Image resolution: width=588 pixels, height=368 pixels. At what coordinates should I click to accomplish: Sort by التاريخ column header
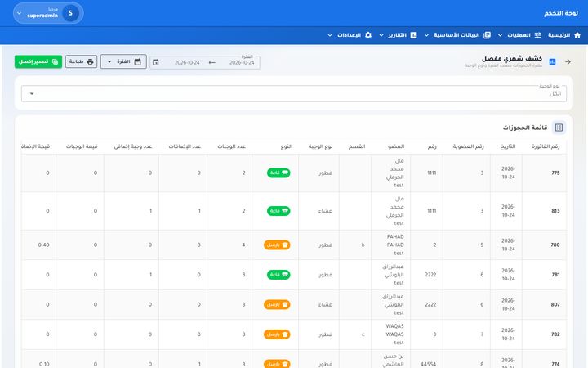[508, 146]
